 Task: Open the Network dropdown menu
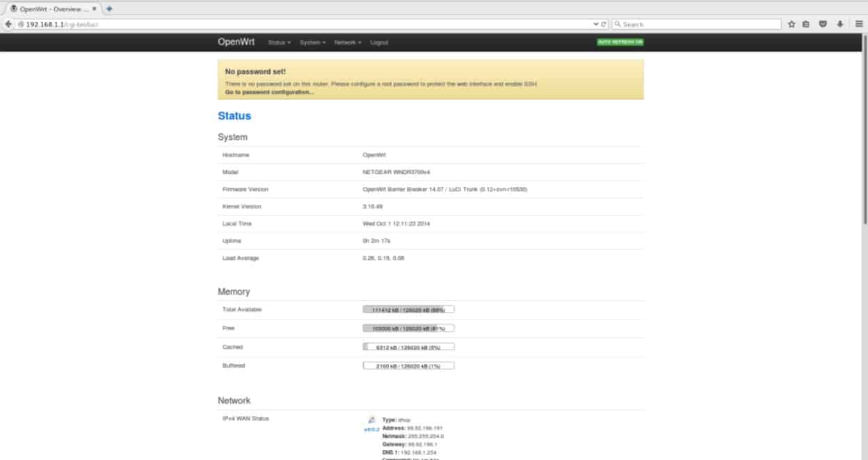point(348,42)
